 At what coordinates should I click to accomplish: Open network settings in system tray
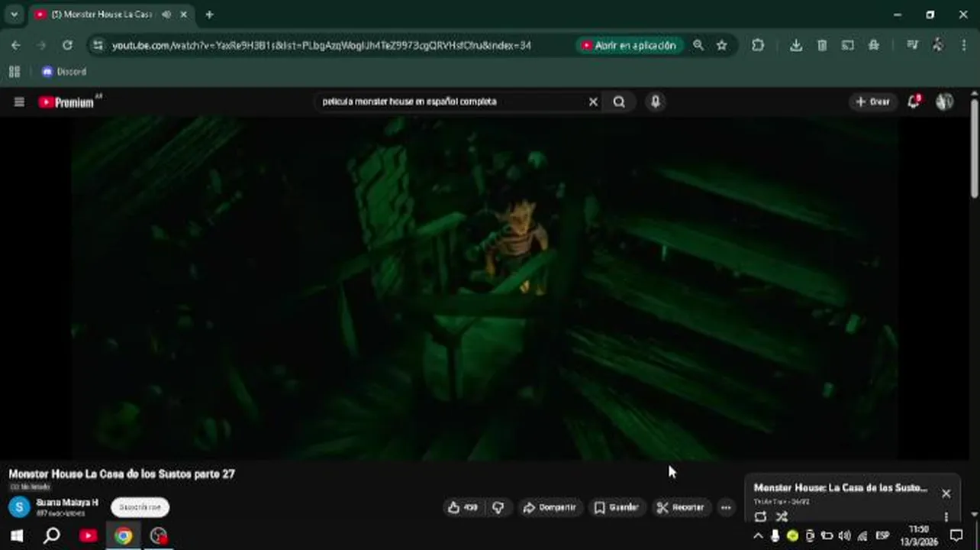click(862, 535)
